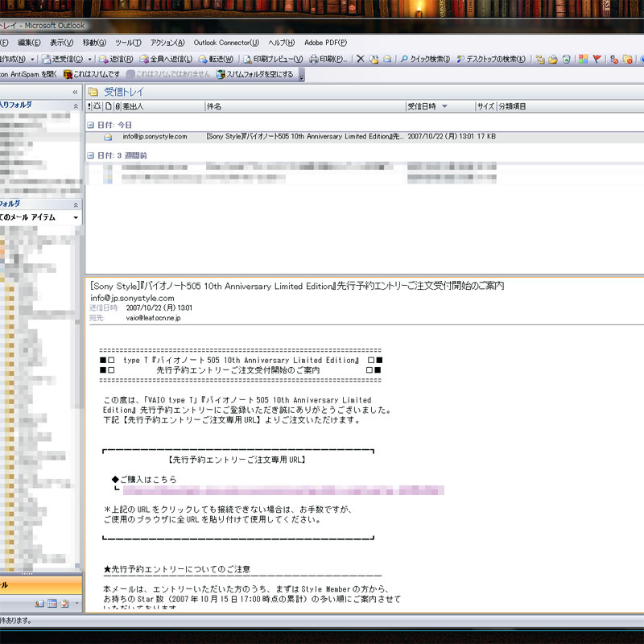Sort by 受信日時 column header
The width and height of the screenshot is (644, 644).
440,106
